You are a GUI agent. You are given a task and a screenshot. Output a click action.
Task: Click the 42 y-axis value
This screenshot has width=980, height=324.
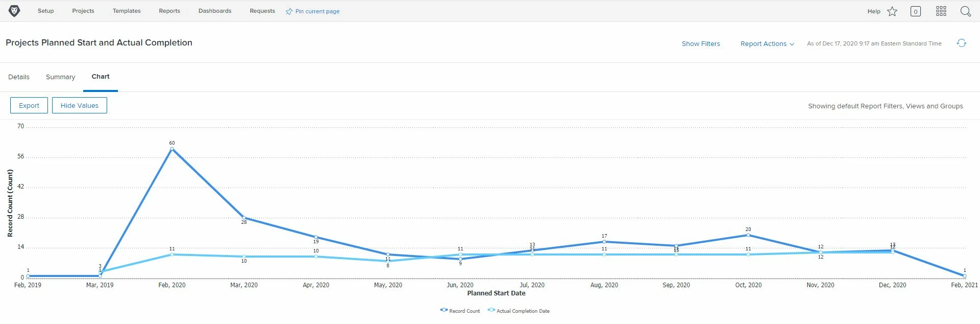click(x=20, y=187)
